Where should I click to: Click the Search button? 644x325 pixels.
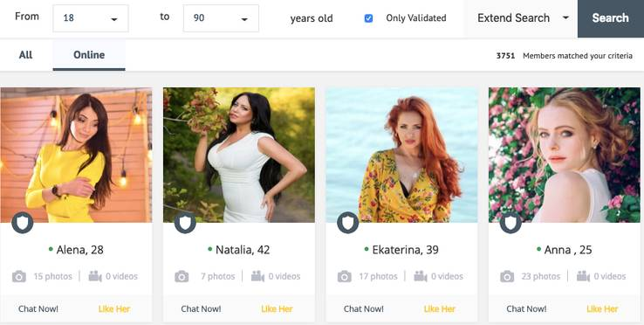[x=610, y=18]
